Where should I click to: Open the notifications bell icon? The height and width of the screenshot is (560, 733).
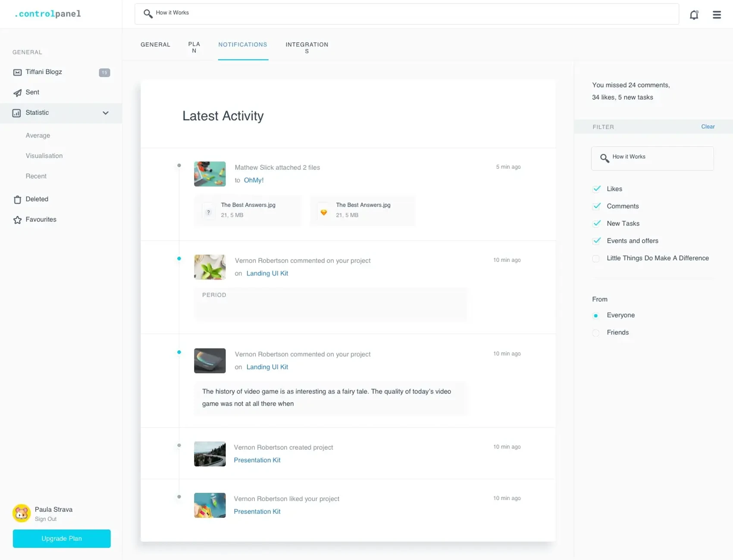694,15
